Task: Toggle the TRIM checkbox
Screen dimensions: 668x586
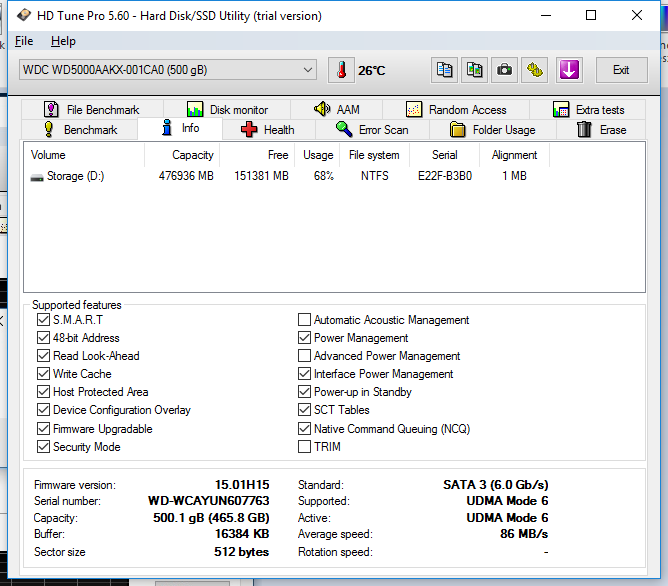Action: point(304,447)
